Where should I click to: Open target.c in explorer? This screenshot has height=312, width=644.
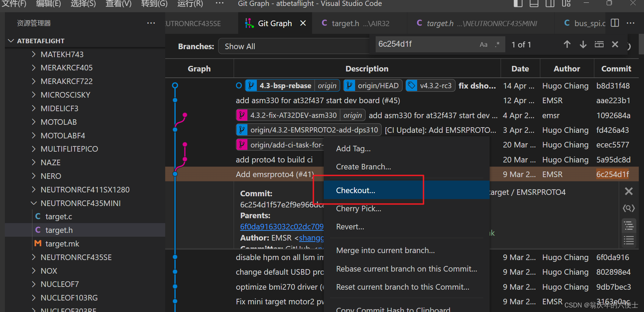[85, 216]
